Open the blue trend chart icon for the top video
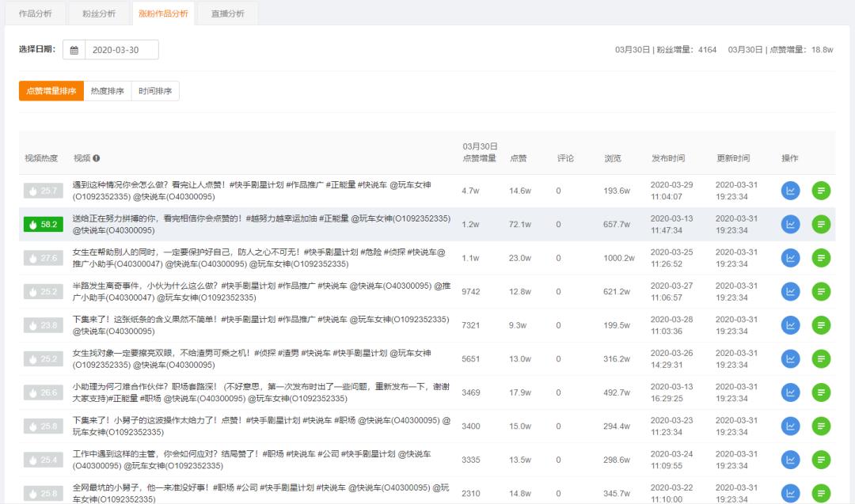This screenshot has height=504, width=855. [x=789, y=191]
